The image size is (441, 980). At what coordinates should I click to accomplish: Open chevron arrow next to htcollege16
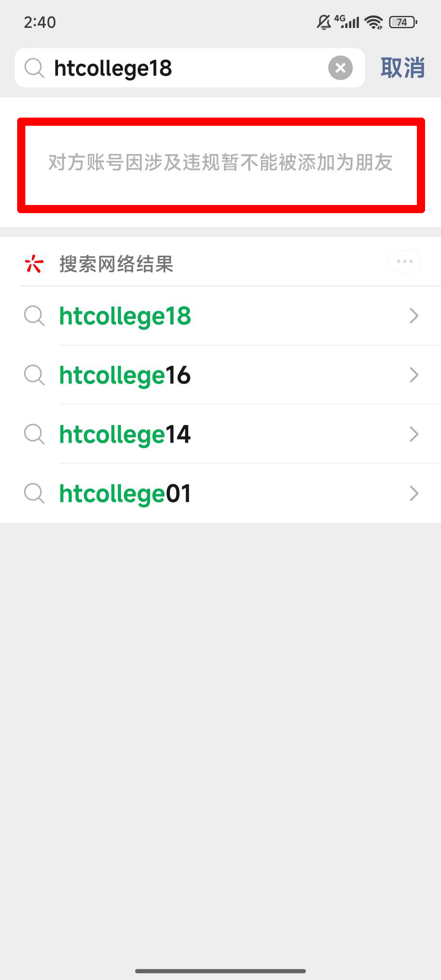(414, 375)
